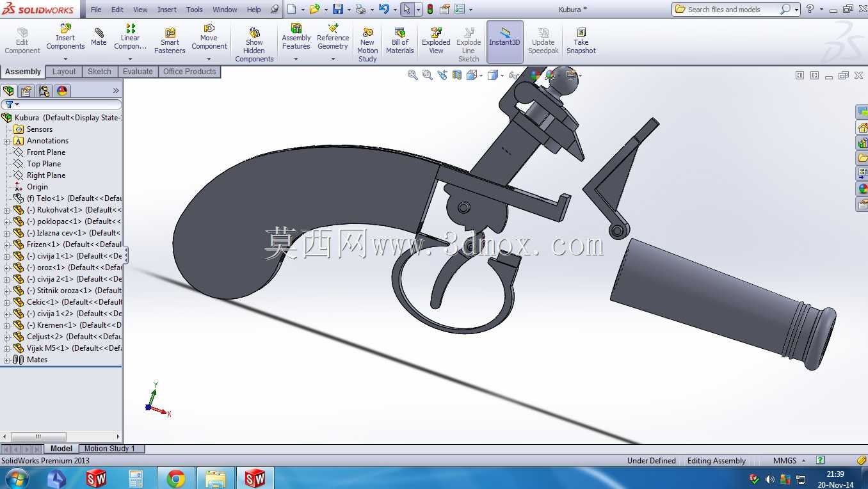
Task: Click the Mate tool
Action: (99, 37)
